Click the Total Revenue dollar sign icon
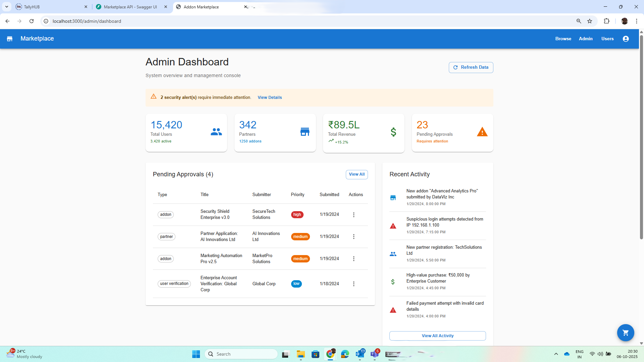 393,132
